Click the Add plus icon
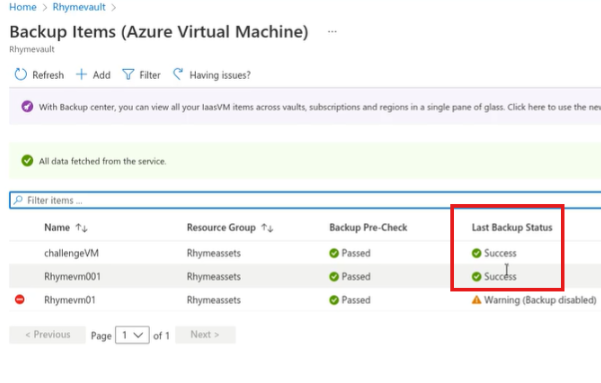 (81, 74)
